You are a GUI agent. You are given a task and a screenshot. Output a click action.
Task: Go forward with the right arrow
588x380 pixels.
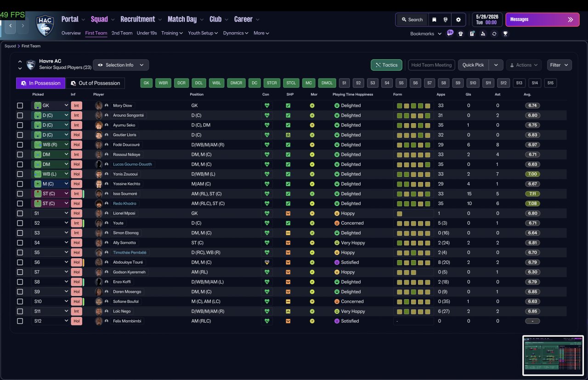pos(23,26)
